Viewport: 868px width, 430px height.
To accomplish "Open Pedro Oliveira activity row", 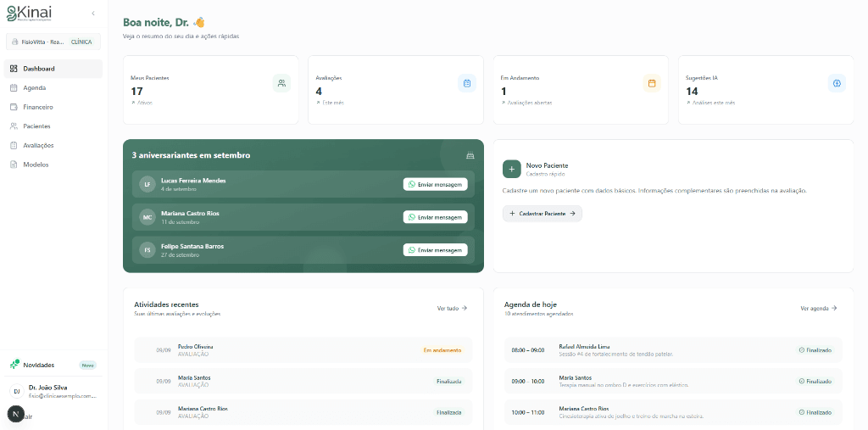I will (303, 350).
